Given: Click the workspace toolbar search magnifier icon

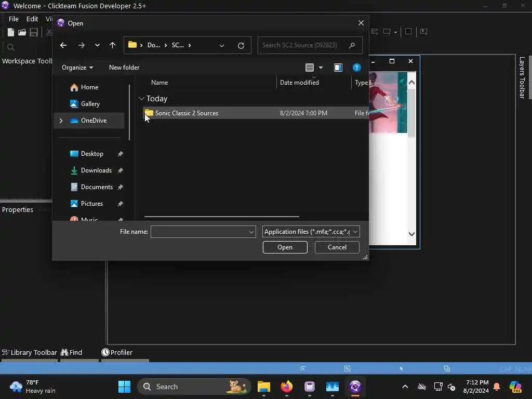Looking at the screenshot, I should coord(10,47).
